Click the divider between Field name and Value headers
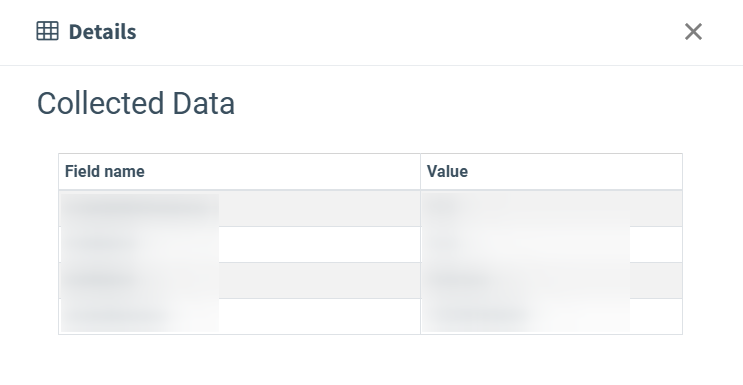 (420, 172)
